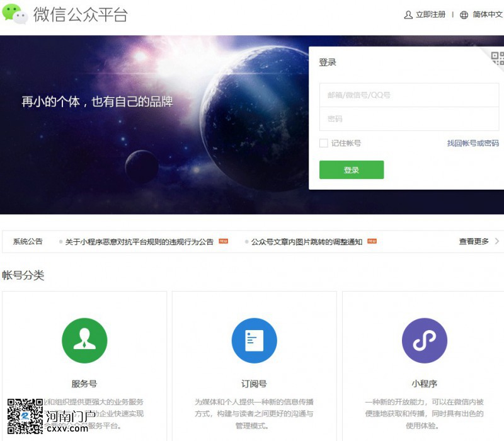Select the 订阅号 card title
The image size is (504, 441).
(x=254, y=384)
